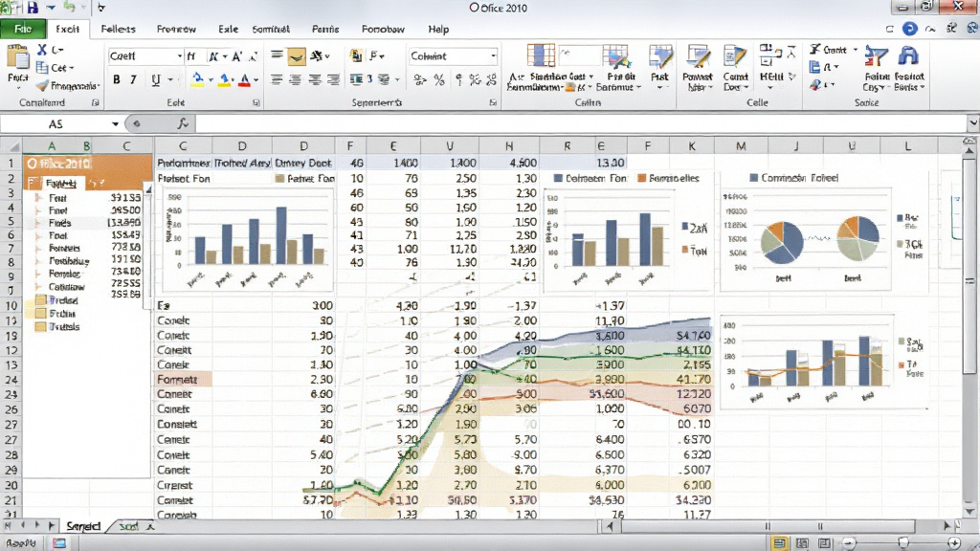Click the fx insert function icon
The width and height of the screenshot is (980, 551).
click(x=183, y=123)
